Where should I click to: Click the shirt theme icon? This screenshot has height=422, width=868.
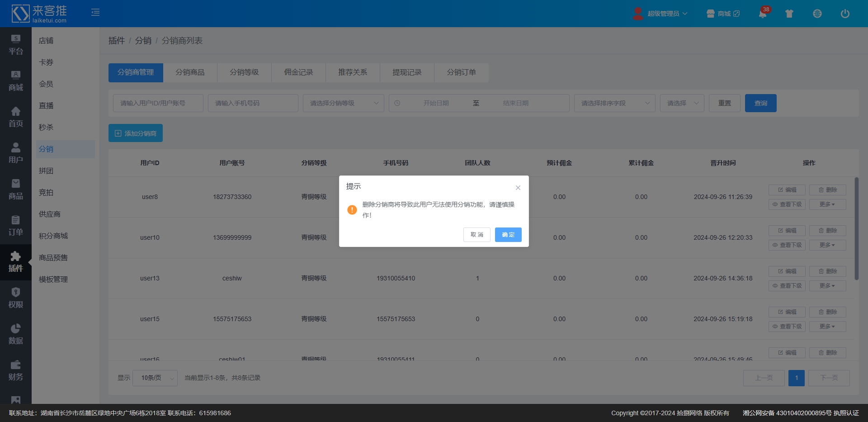(789, 14)
